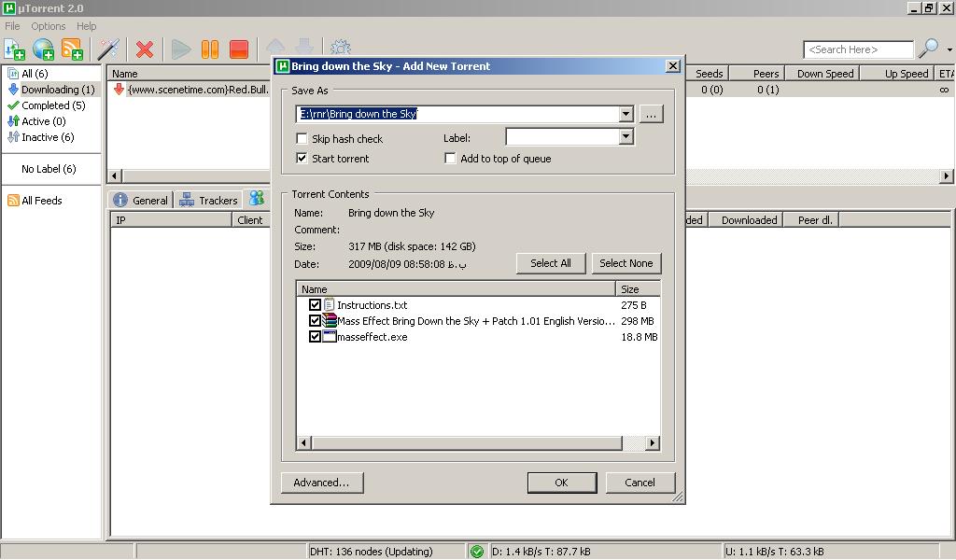956x560 pixels.
Task: Click the Select None button
Action: click(x=626, y=263)
